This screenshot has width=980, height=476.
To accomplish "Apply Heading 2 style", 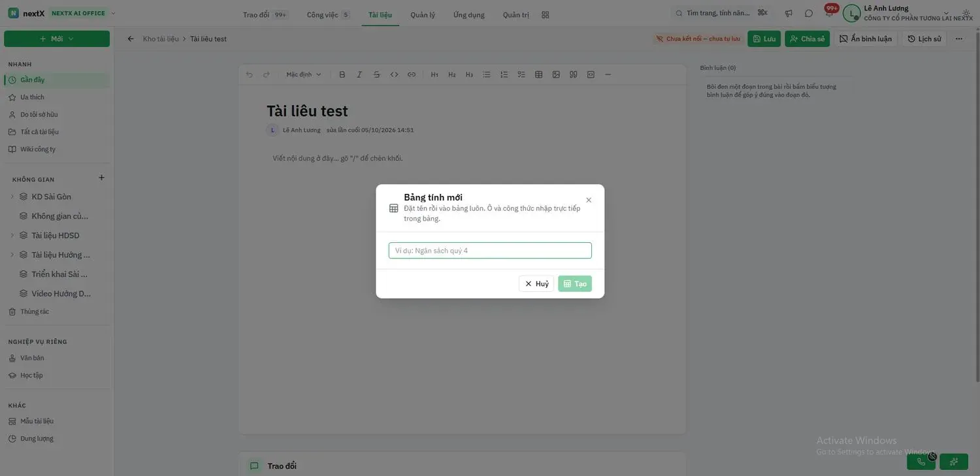I will 452,74.
